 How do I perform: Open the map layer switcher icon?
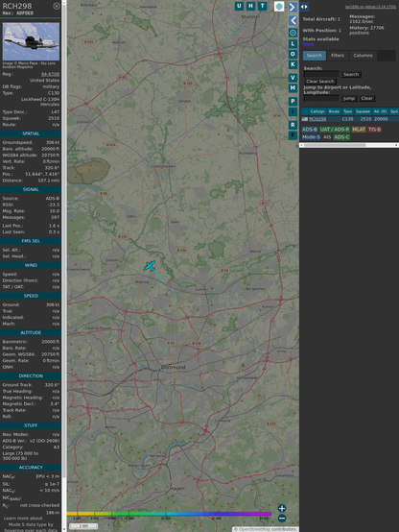(x=279, y=6)
